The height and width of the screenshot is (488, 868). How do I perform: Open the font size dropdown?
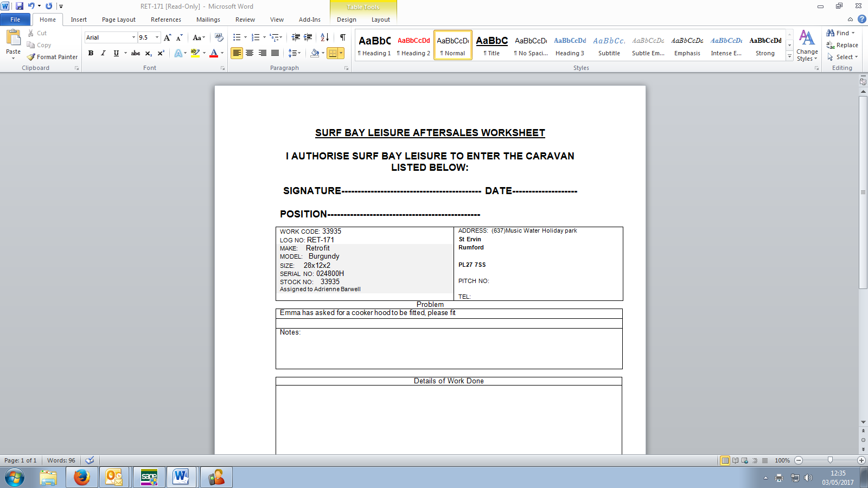(x=157, y=37)
